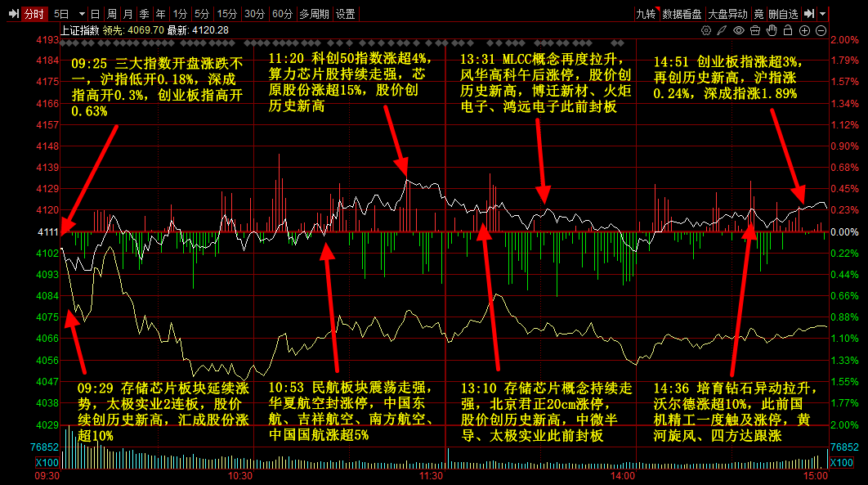
Task: Select the 季 quarterly period tab
Action: tap(145, 14)
